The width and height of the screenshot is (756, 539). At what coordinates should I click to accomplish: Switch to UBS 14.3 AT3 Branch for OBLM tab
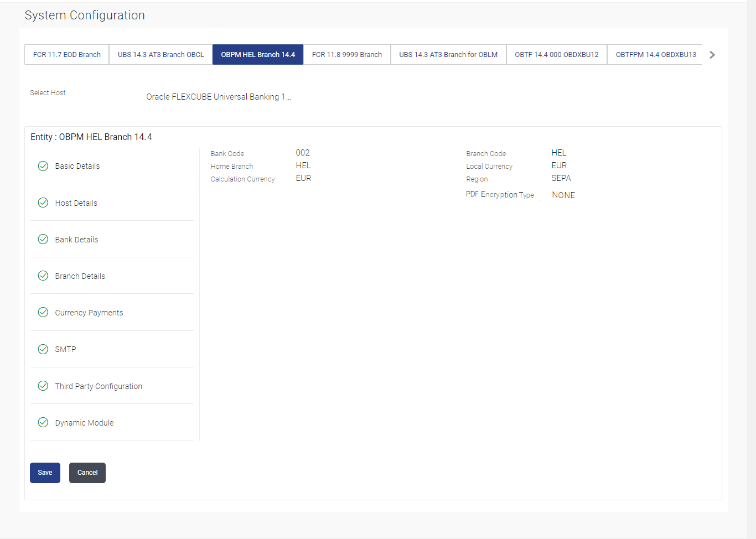[x=448, y=55]
